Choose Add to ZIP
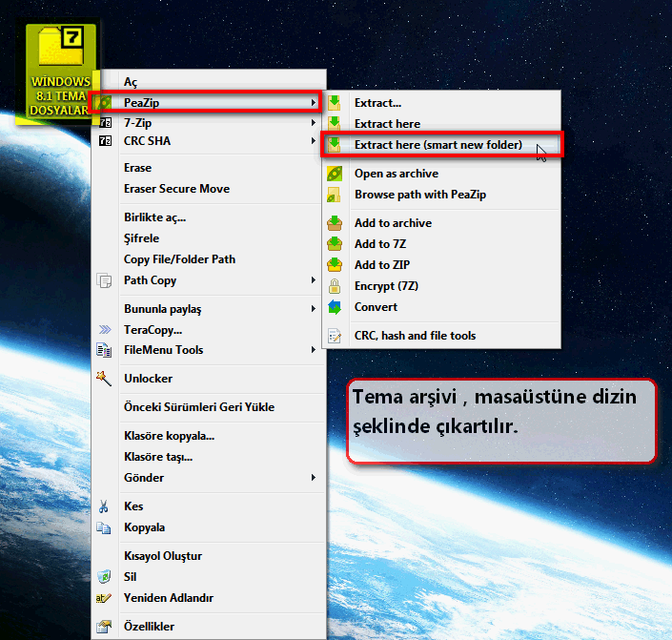 pos(442,265)
